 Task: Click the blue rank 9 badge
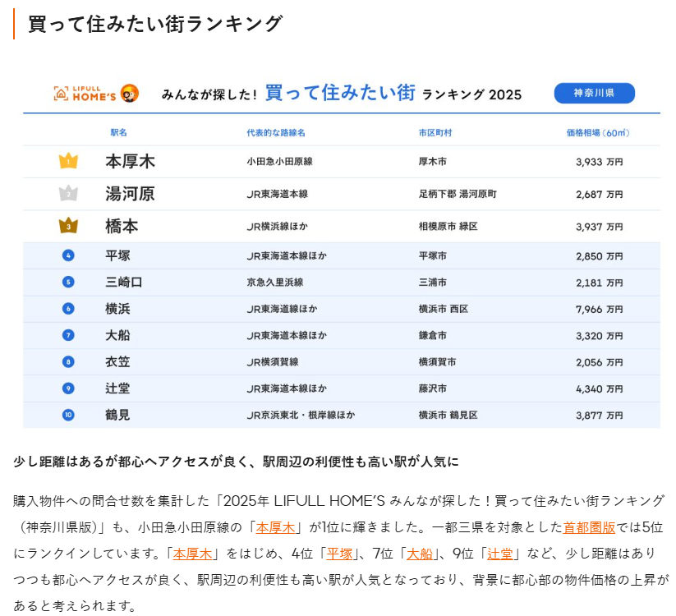[x=68, y=388]
